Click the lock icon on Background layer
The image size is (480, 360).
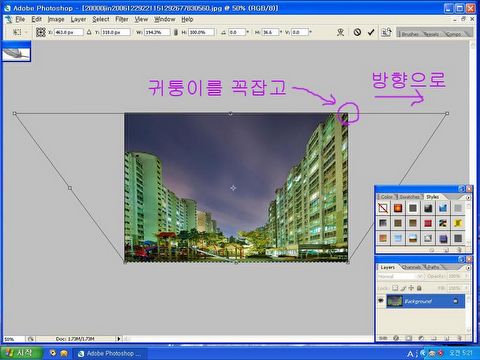click(456, 301)
